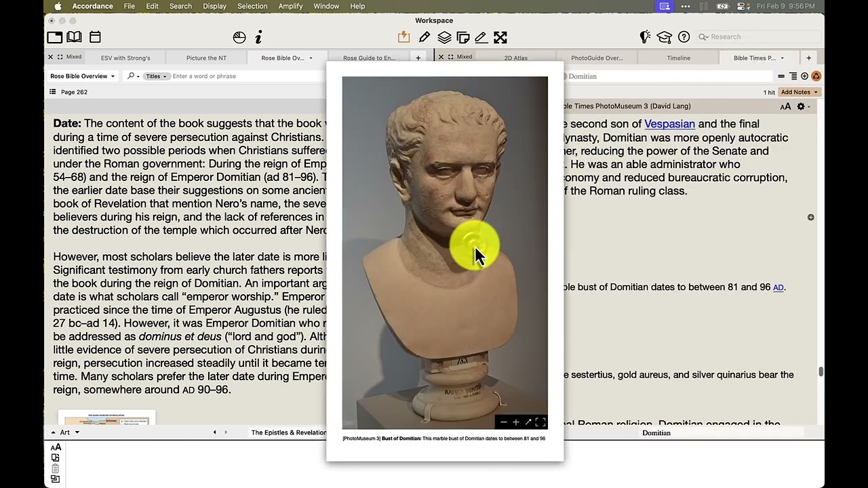Open the Rose Bible Overview module dropdown
The image size is (868, 488).
click(x=83, y=76)
